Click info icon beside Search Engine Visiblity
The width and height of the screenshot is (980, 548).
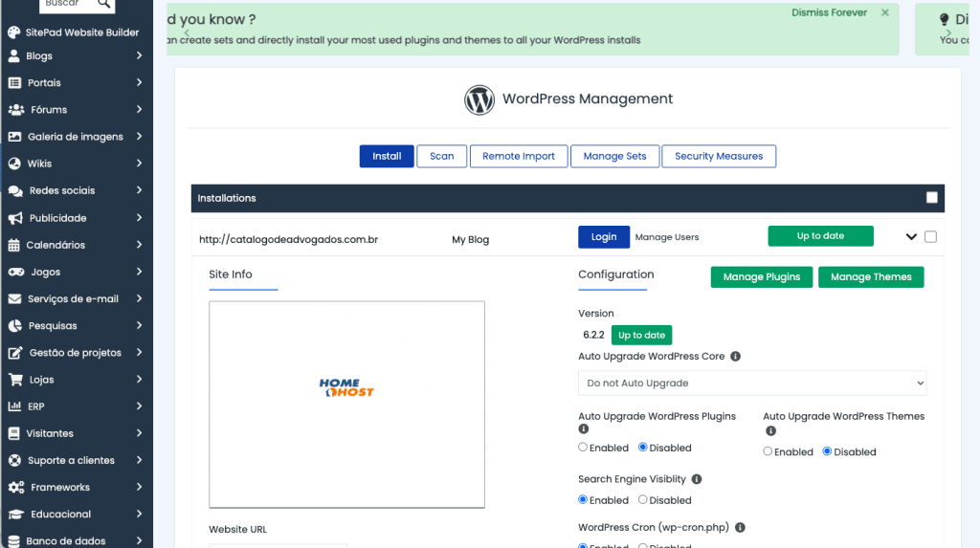[x=697, y=479]
